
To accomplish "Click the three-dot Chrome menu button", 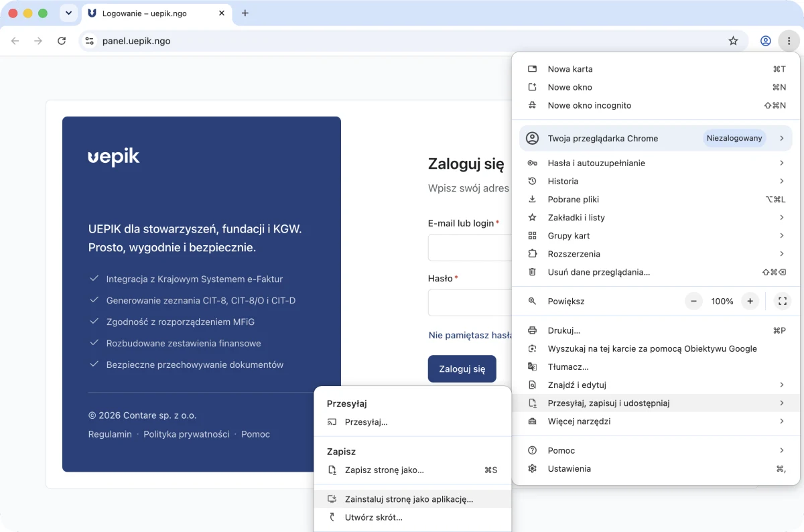I will (x=789, y=41).
